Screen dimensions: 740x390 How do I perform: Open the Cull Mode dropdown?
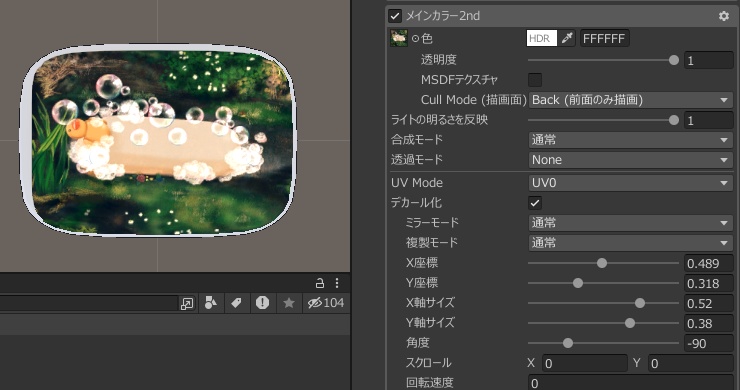pos(631,100)
